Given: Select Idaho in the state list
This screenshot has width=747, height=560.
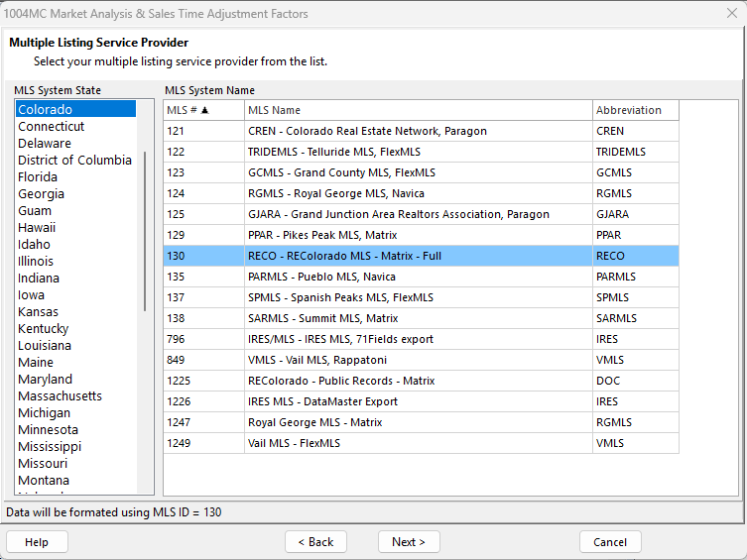Looking at the screenshot, I should pyautogui.click(x=75, y=244).
